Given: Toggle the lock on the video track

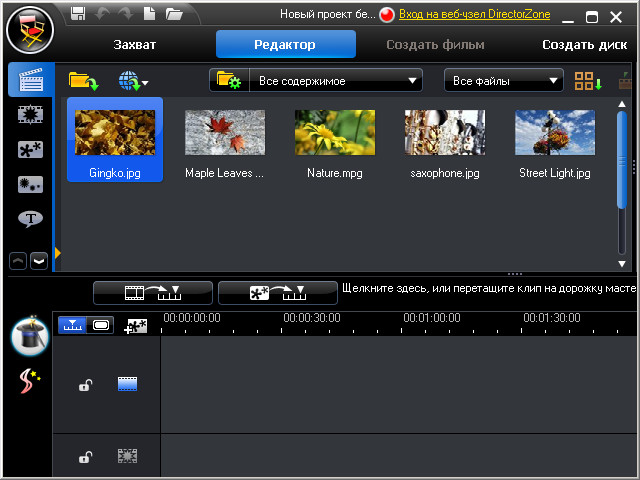Looking at the screenshot, I should [86, 385].
